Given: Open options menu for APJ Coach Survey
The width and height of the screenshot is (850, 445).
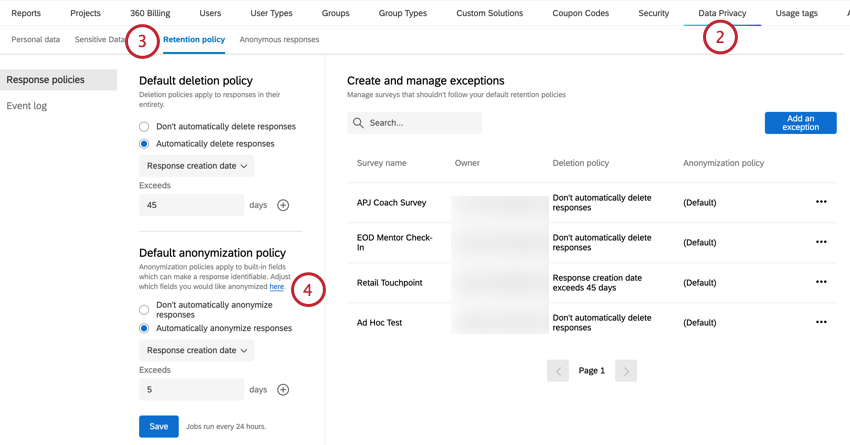Looking at the screenshot, I should point(821,202).
